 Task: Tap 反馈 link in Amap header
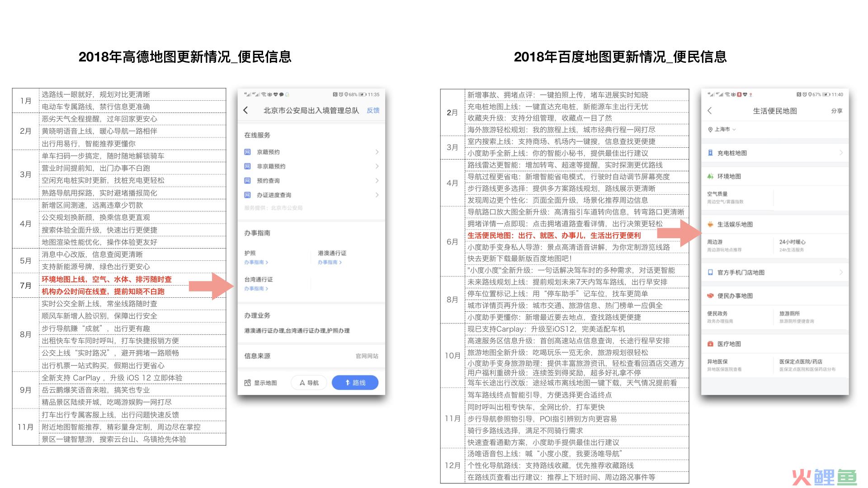pos(373,110)
